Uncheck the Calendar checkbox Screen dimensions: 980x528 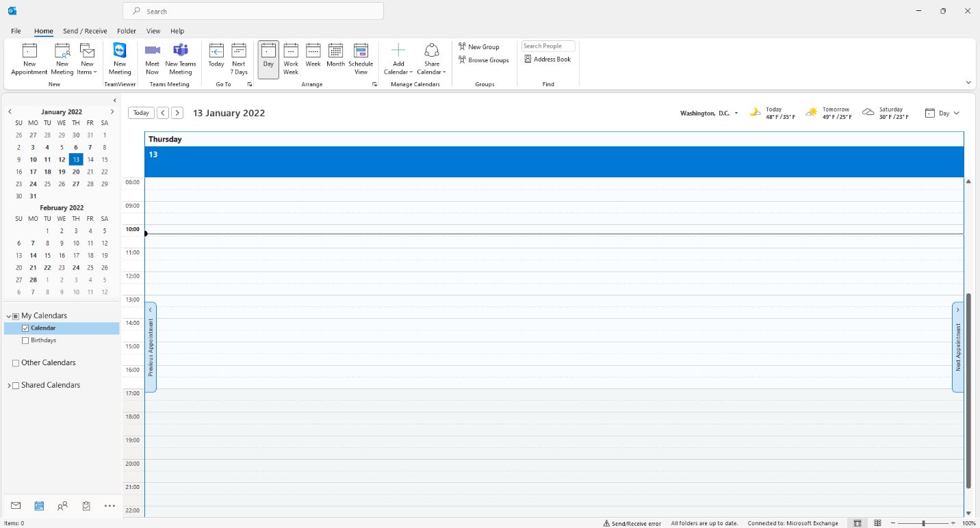point(26,328)
